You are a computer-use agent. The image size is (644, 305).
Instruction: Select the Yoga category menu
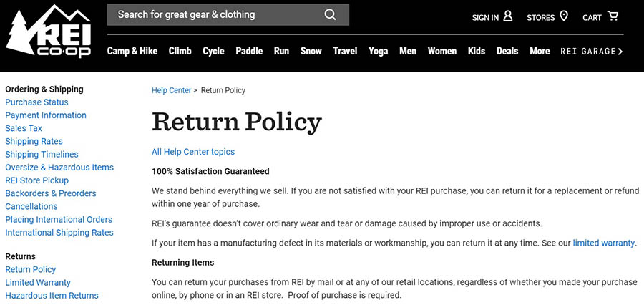tap(379, 52)
